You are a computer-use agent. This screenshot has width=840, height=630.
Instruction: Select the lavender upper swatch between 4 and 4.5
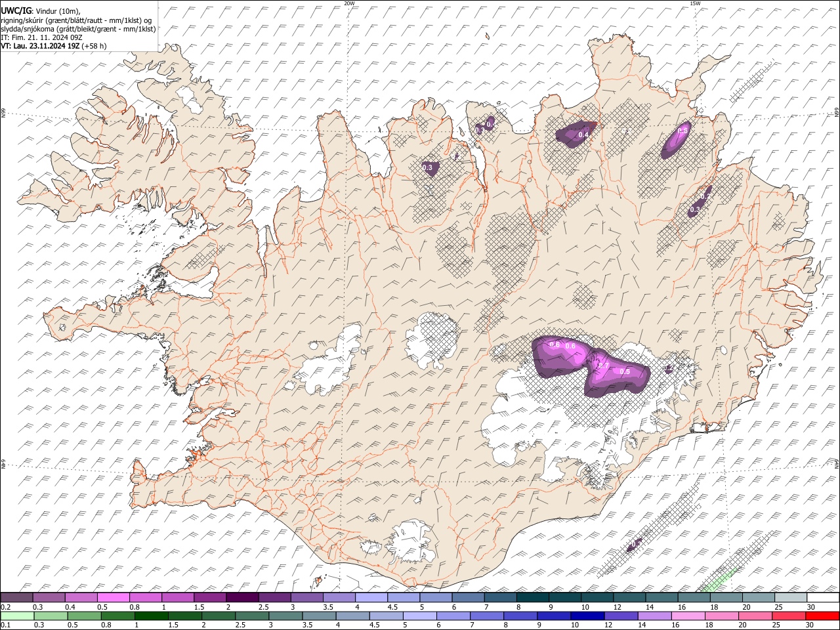pyautogui.click(x=371, y=597)
